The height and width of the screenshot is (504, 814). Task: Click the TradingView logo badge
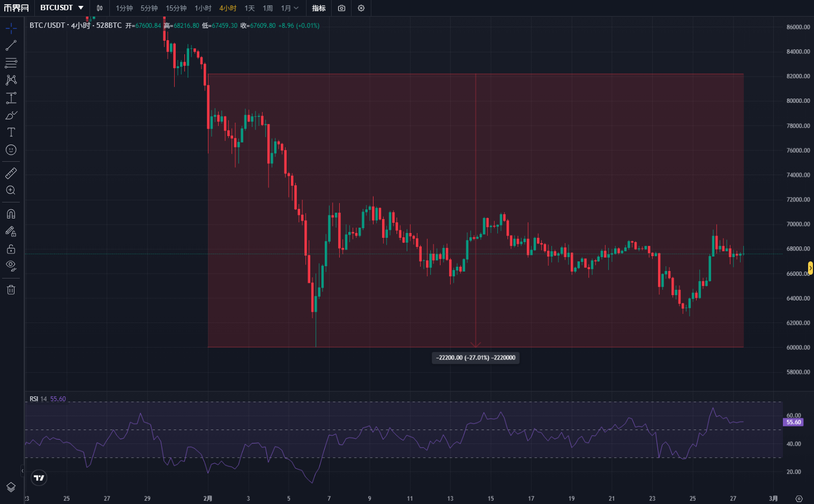click(x=39, y=478)
